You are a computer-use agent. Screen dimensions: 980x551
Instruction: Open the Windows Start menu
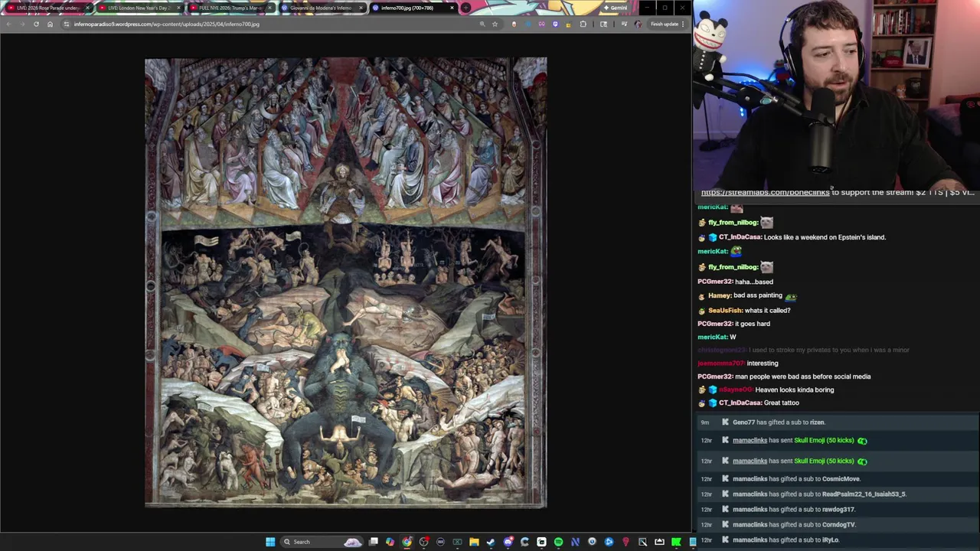269,542
